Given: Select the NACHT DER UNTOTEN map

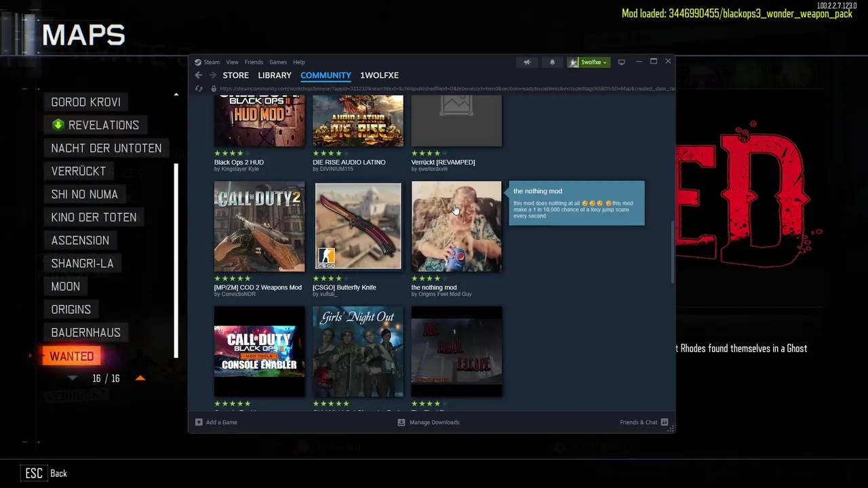Looking at the screenshot, I should 106,148.
